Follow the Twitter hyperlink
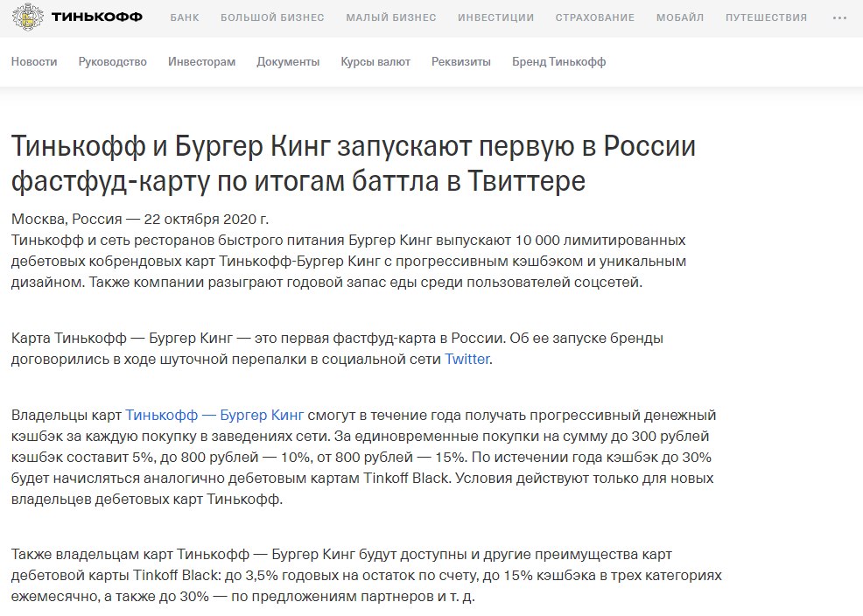This screenshot has height=616, width=863. tap(467, 359)
